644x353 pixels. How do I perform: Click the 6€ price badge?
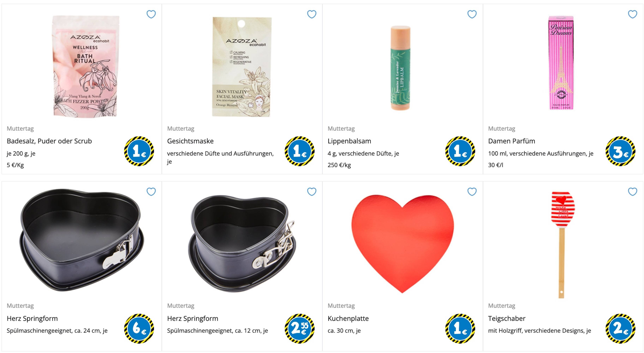coord(139,328)
